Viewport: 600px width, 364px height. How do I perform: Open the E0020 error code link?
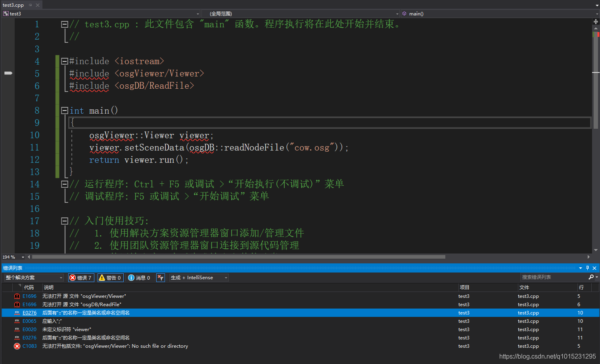point(29,330)
